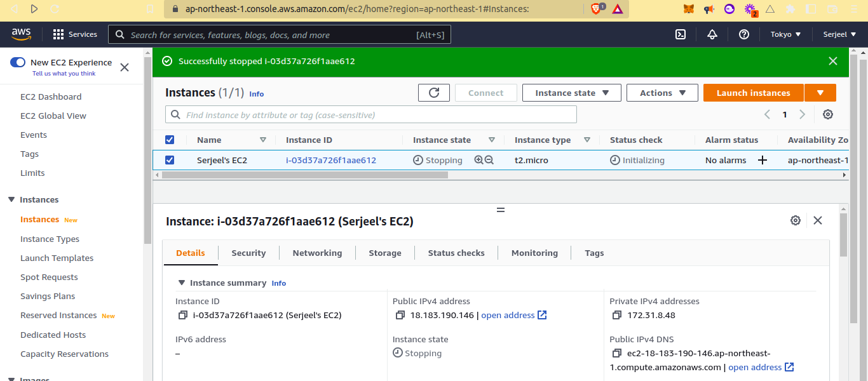Open Launch Templates in sidebar
The image size is (868, 381).
[57, 258]
